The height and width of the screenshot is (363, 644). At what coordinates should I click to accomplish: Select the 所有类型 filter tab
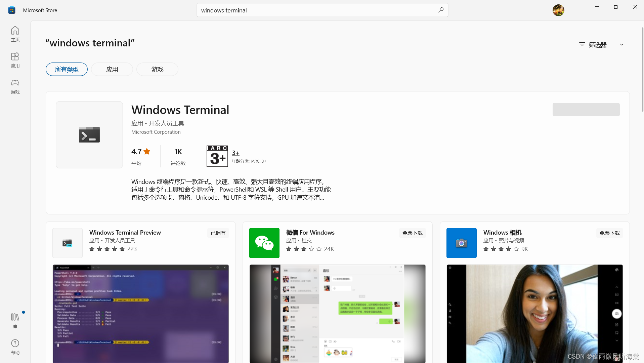click(67, 69)
